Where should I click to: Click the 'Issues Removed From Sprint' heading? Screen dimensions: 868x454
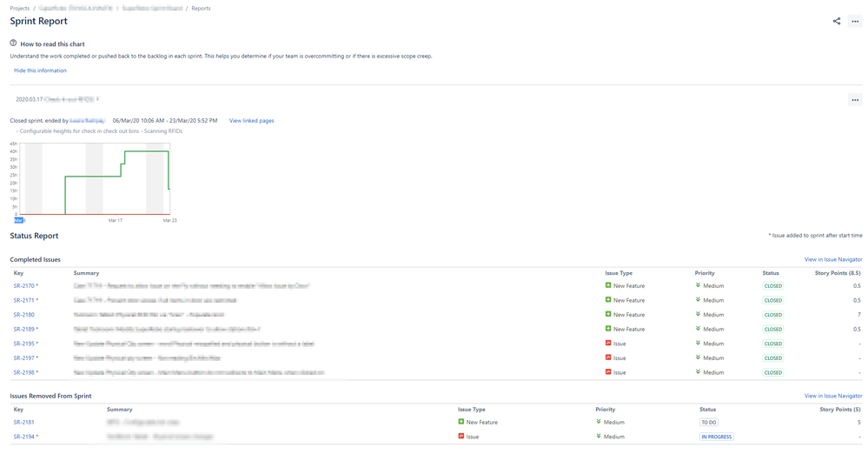pos(51,396)
